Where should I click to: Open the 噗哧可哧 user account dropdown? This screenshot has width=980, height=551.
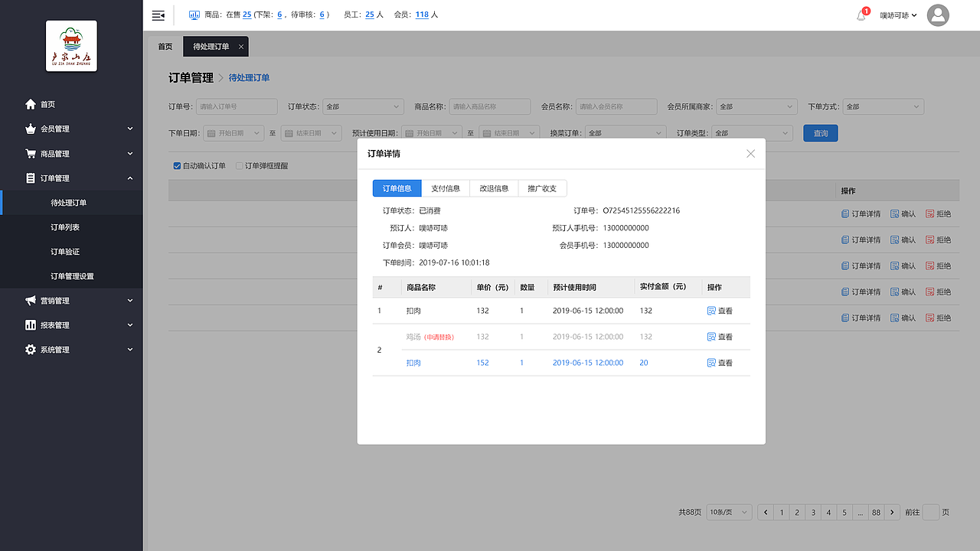coord(899,15)
